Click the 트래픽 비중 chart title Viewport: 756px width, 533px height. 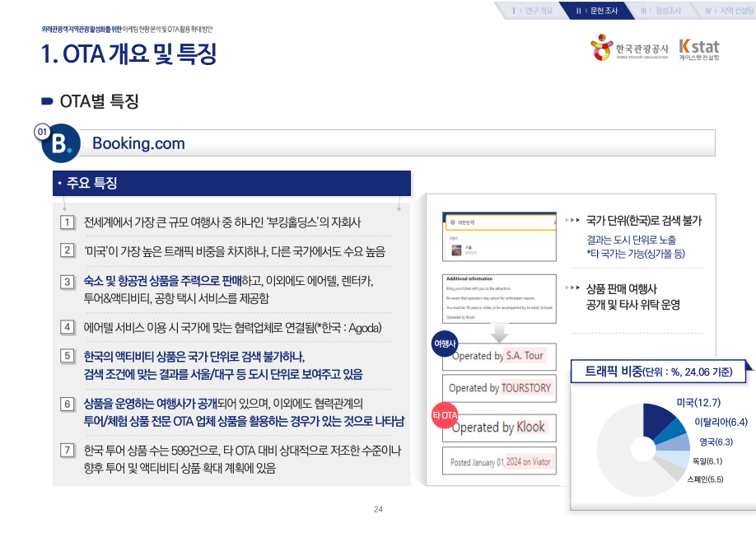pyautogui.click(x=659, y=372)
